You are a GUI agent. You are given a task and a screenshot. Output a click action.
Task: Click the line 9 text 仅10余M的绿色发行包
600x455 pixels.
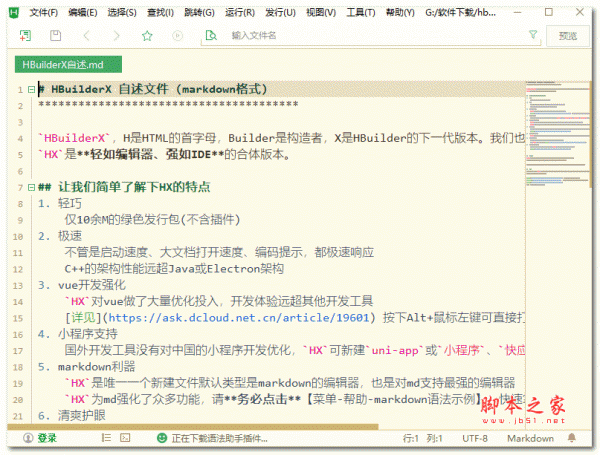coord(152,220)
